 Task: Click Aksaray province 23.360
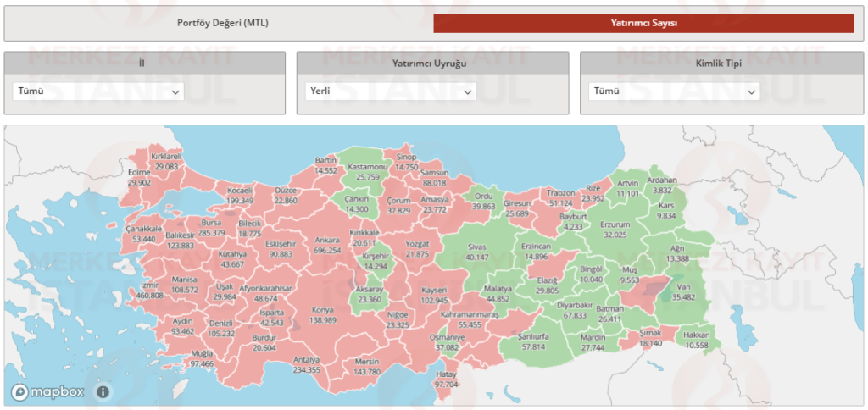368,295
